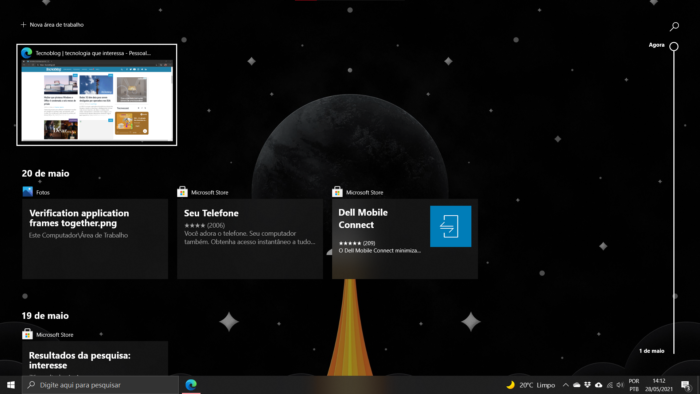Switch to the Tecnoblog Edge window thumbnail

tap(97, 95)
